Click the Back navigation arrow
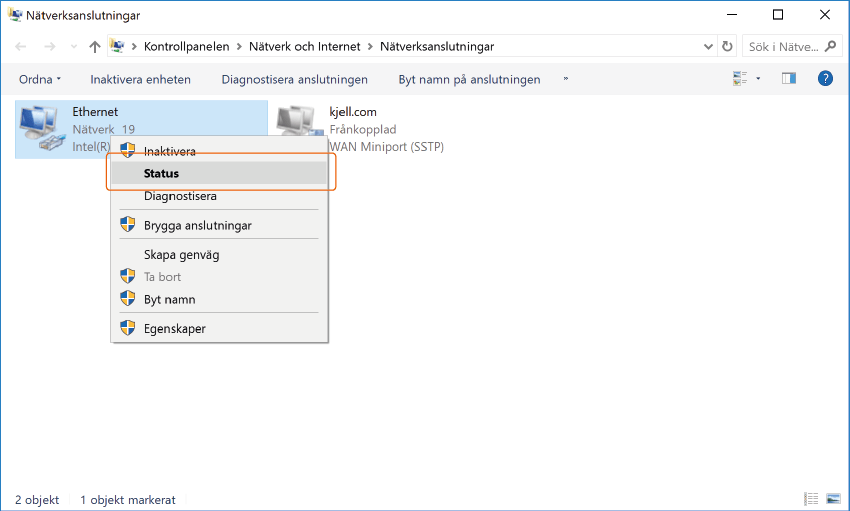 click(x=21, y=47)
